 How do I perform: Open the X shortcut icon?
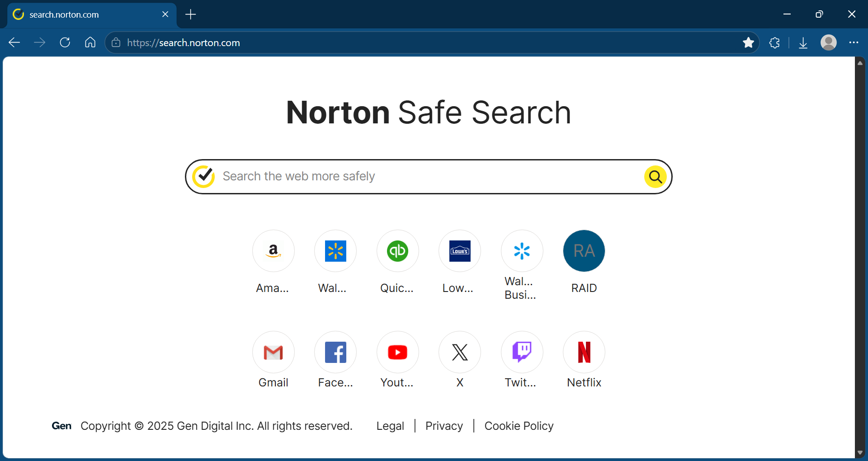[x=460, y=352]
